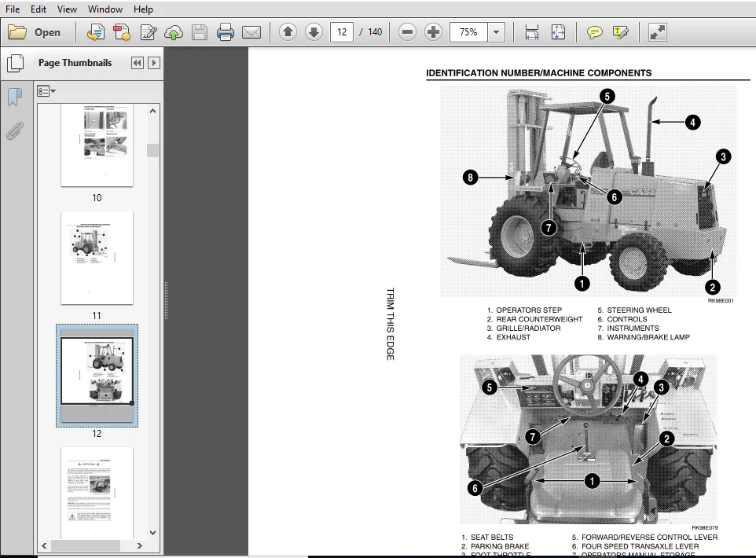
Task: Click 'FORWARD/REVERSE CONTROL LEVER' text
Action: point(649,538)
